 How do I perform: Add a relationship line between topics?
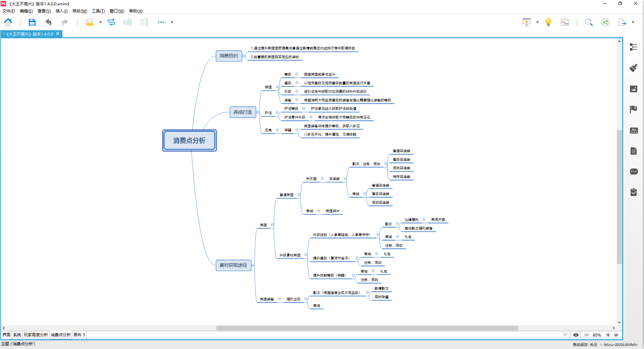tap(111, 22)
